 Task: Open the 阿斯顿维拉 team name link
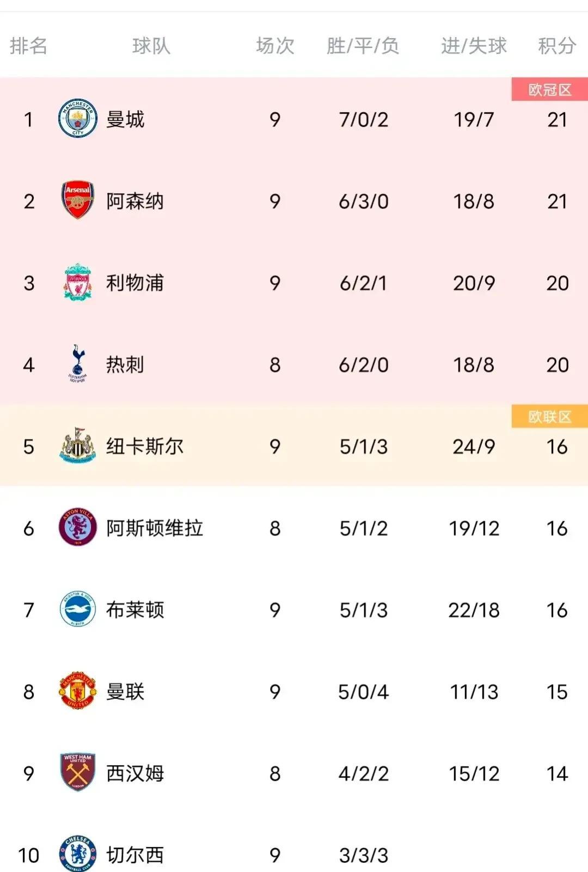155,528
